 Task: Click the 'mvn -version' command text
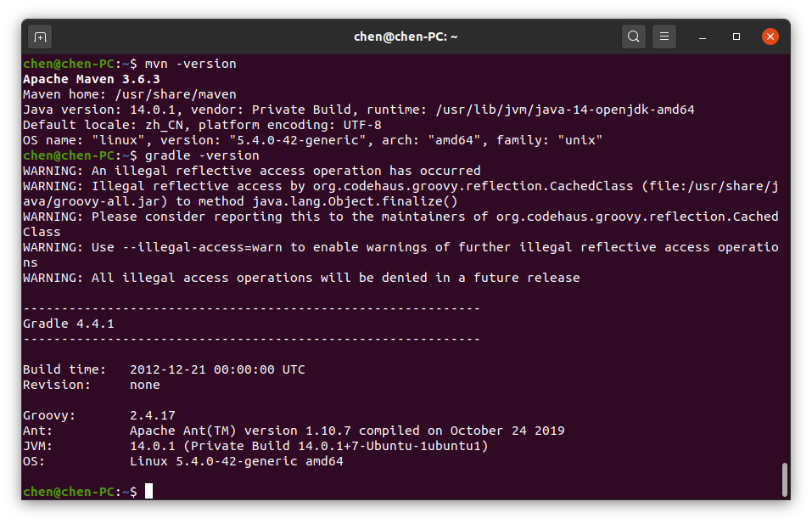(190, 64)
